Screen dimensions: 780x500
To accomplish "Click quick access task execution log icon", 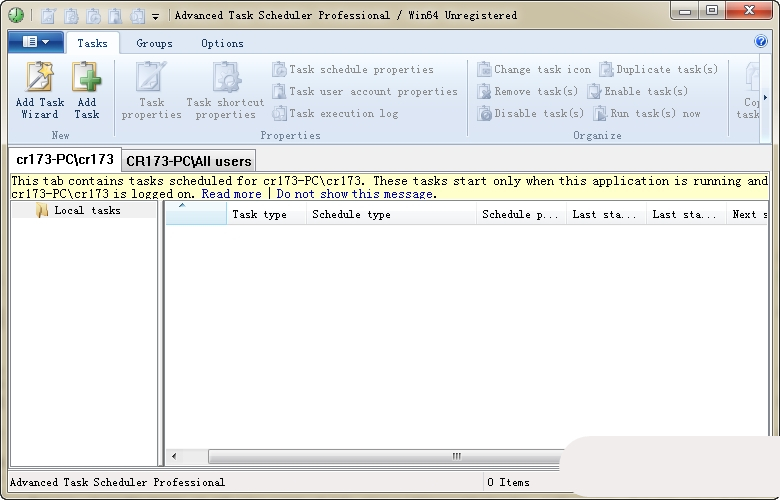I will tap(138, 15).
